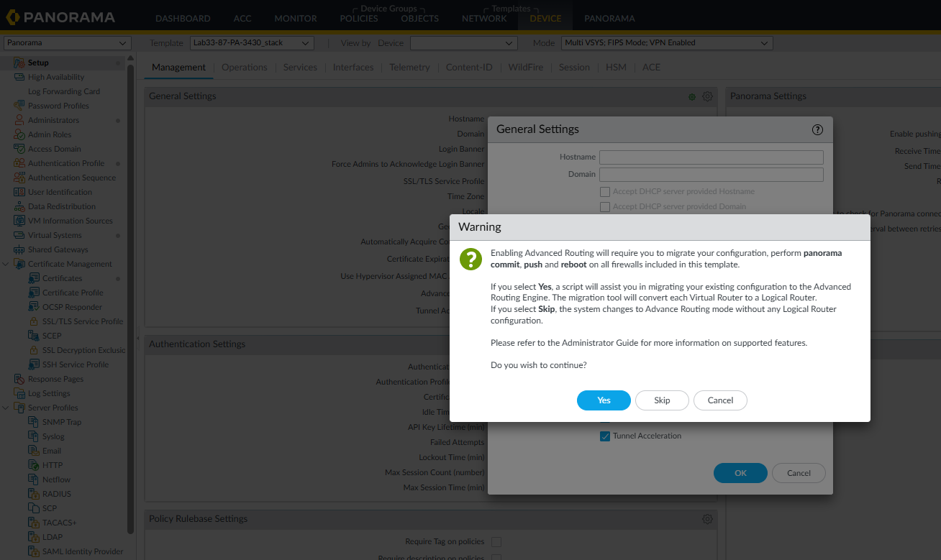
Task: Click the Admin Roles icon
Action: pyautogui.click(x=19, y=134)
